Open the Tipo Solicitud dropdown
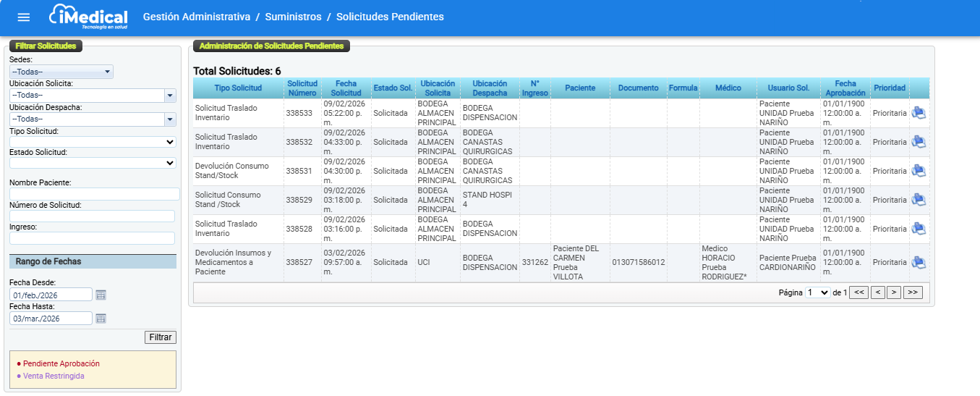Screen dimensions: 980x396 click(93, 143)
